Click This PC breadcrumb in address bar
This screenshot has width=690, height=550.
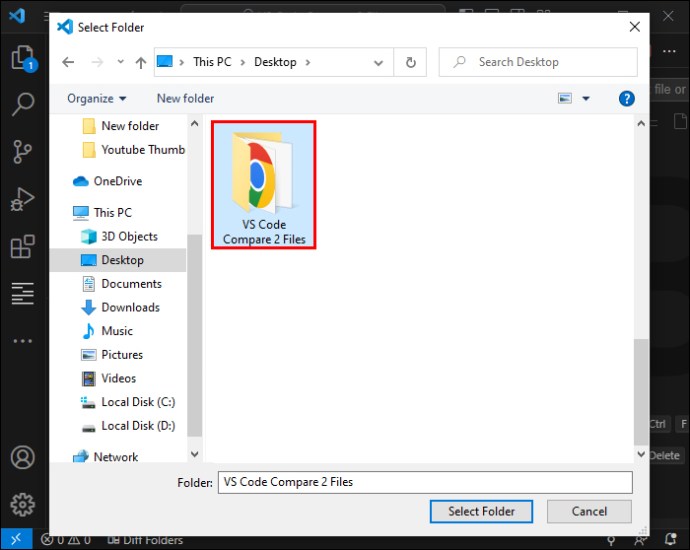point(212,62)
